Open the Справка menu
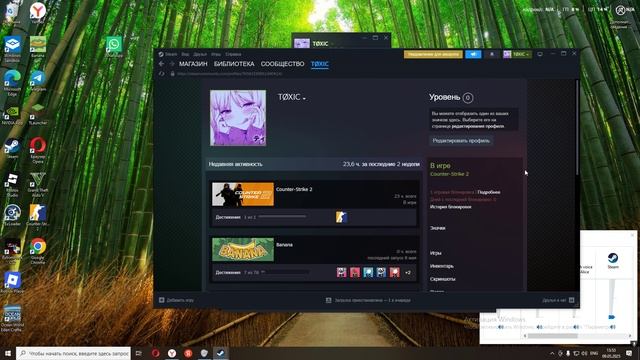640x360 pixels. click(x=233, y=54)
